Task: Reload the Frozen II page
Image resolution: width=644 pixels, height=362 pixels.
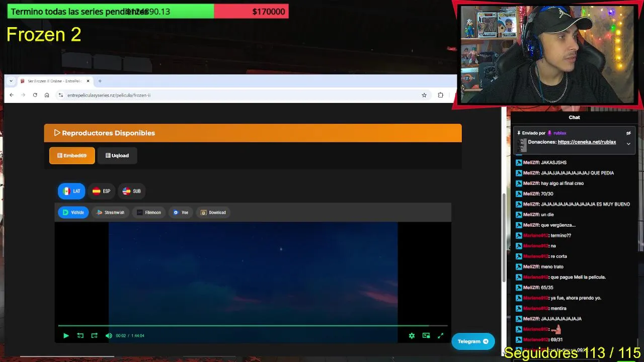Action: 35,95
